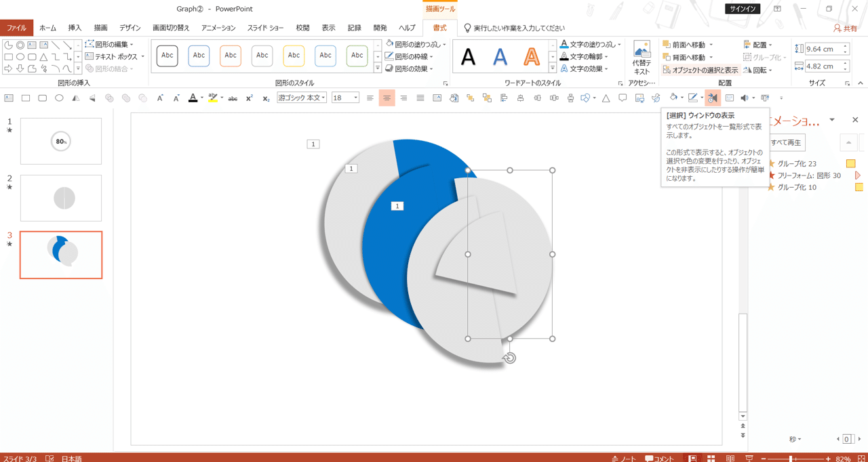Image resolution: width=868 pixels, height=462 pixels.
Task: Expand the shape styles gallery
Action: [x=378, y=68]
